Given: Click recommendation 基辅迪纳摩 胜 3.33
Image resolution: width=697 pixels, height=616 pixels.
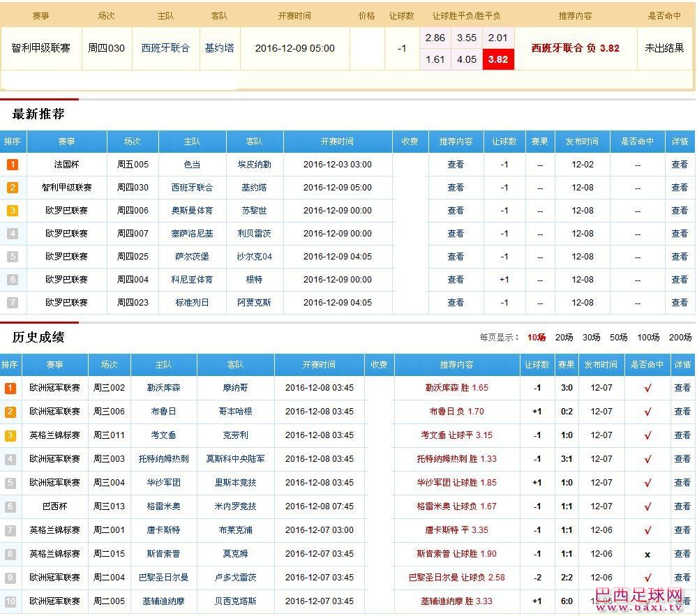Looking at the screenshot, I should (x=458, y=601).
